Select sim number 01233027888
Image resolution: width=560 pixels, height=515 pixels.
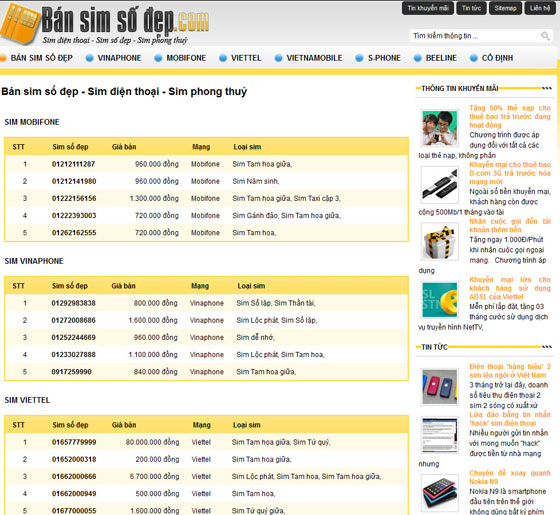click(74, 354)
